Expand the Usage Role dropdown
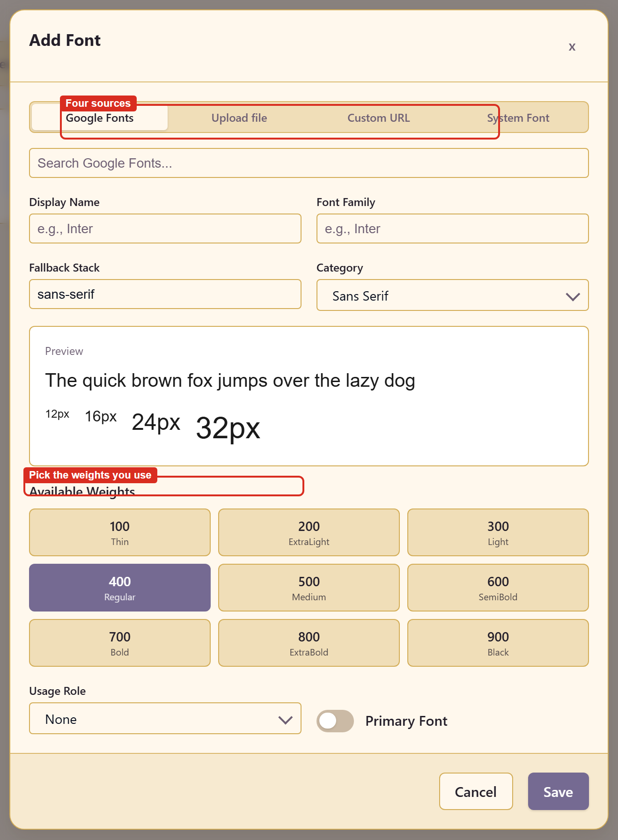 point(165,718)
